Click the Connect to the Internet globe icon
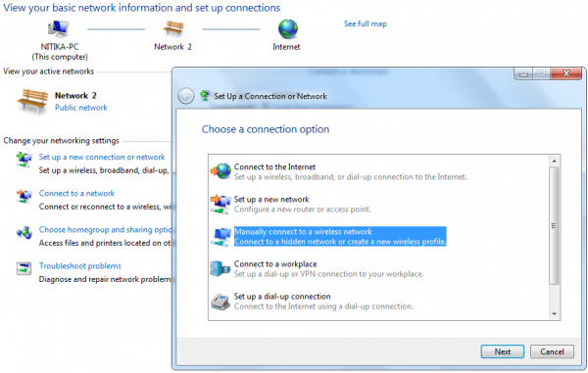 click(220, 171)
